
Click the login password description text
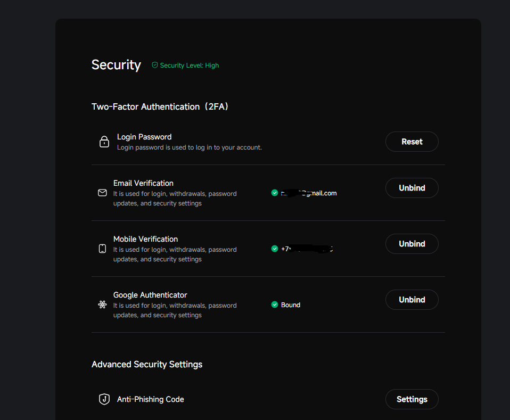click(x=190, y=147)
